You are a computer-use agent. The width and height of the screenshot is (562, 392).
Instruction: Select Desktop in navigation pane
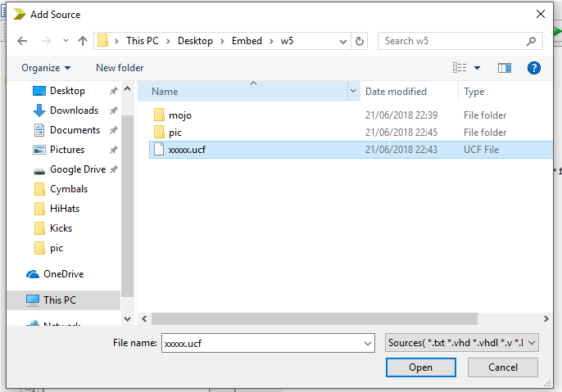(x=67, y=91)
